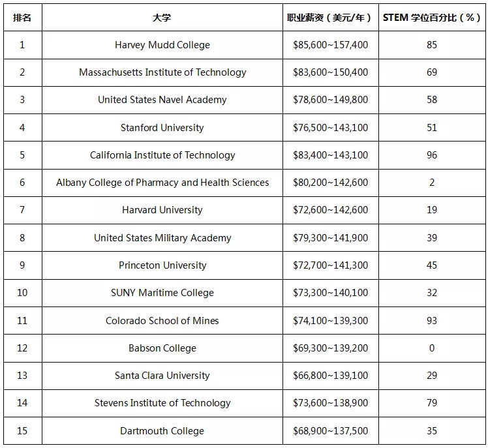Select Stevens Institute of Technology cell
This screenshot has height=448, width=488.
[162, 403]
